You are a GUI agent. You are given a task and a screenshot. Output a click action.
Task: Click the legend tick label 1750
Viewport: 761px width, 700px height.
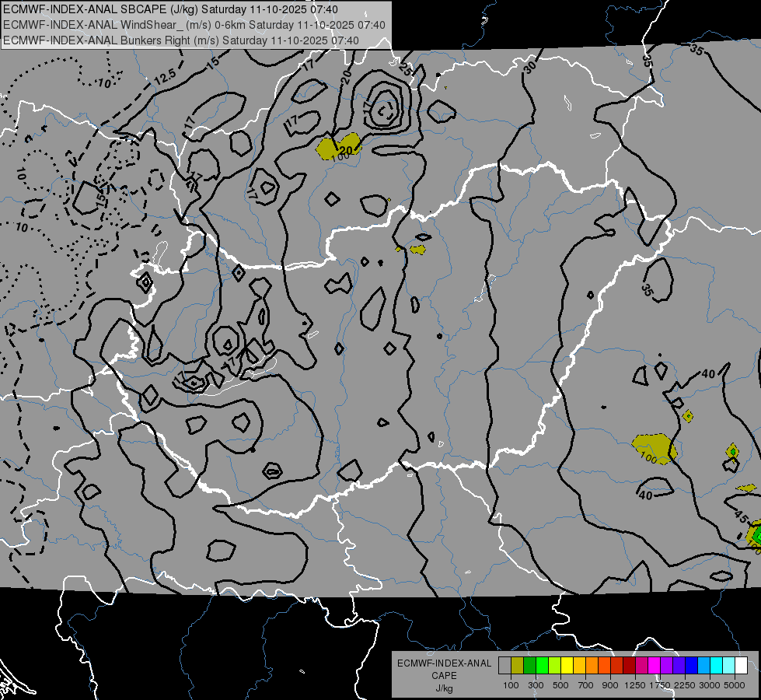click(x=661, y=685)
